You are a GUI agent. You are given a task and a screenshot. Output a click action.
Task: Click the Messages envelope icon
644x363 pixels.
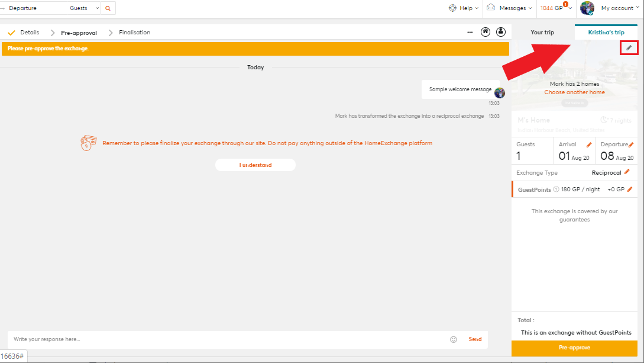click(x=491, y=7)
